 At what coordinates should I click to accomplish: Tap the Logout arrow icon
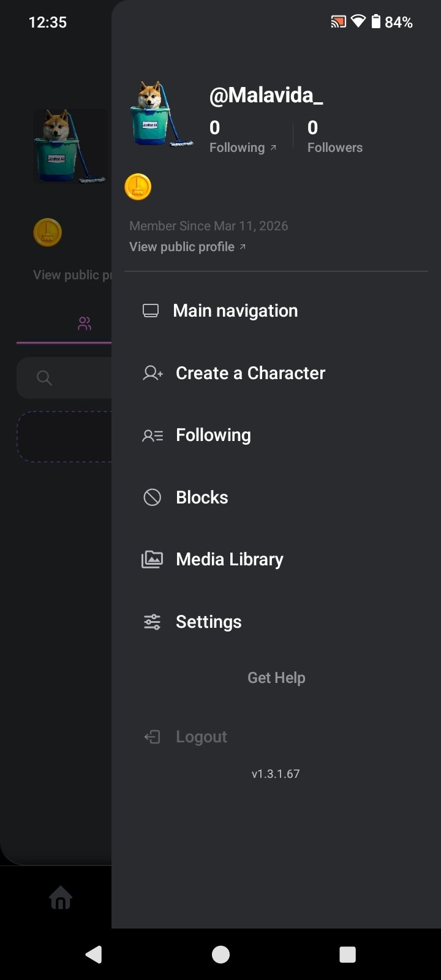[153, 737]
